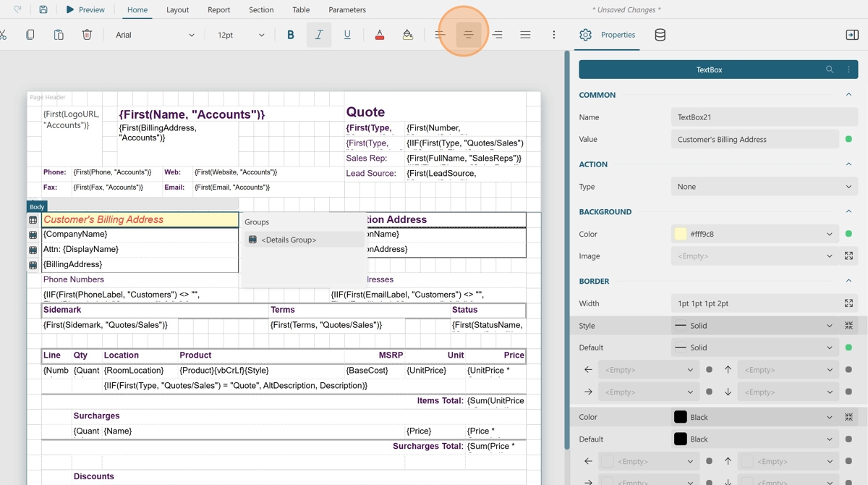Collapse the BACKGROUND section
Image resolution: width=868 pixels, height=485 pixels.
848,211
